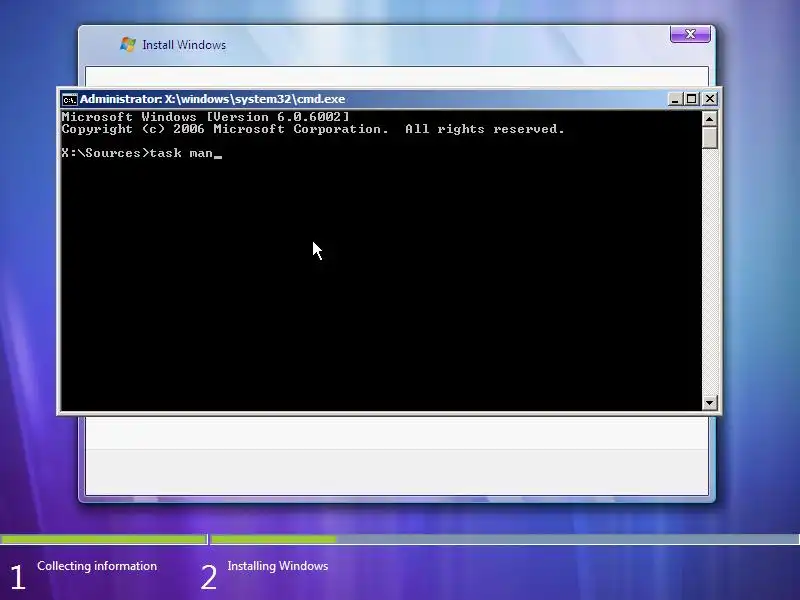Close the Install Windows dialog
800x600 pixels.
tap(690, 34)
